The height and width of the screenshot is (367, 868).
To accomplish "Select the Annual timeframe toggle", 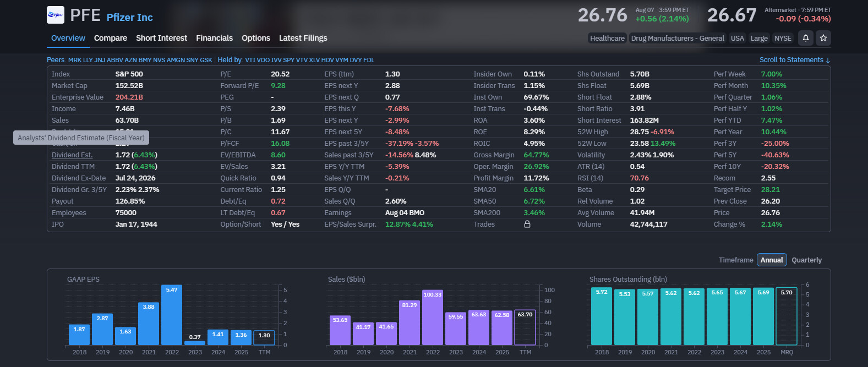I will pos(772,260).
